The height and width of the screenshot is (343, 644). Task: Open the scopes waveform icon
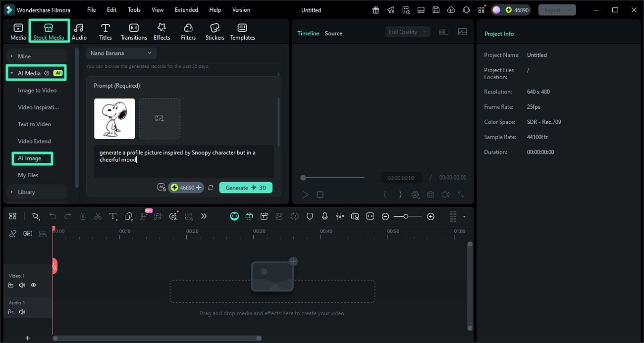(463, 32)
